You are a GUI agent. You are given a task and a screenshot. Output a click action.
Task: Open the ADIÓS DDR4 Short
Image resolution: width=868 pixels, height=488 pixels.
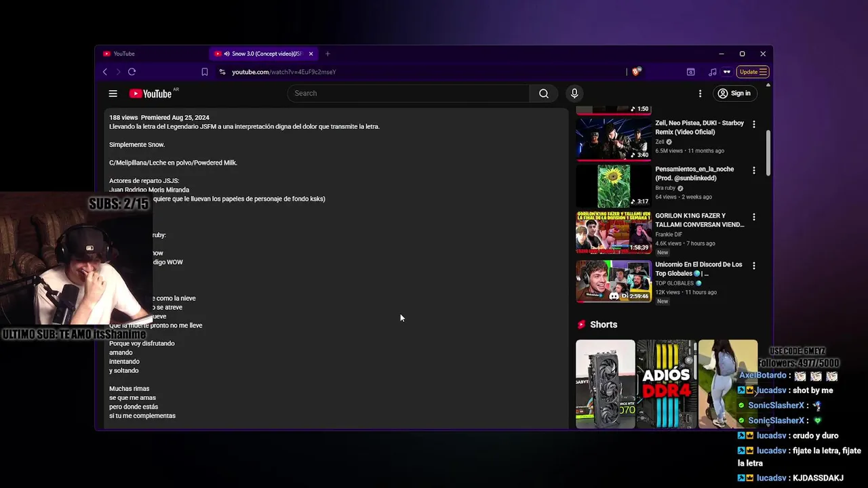667,384
